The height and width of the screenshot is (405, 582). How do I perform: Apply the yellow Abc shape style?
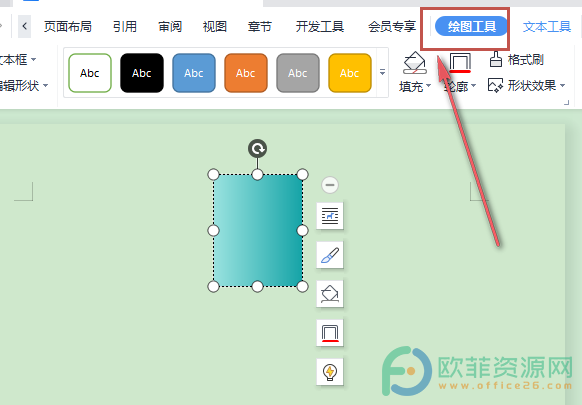coord(350,73)
